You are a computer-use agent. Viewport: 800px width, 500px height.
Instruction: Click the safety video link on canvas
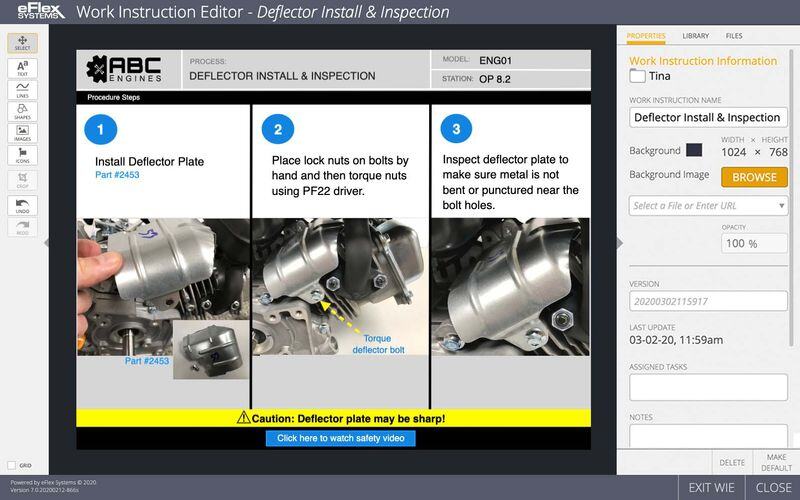[340, 438]
